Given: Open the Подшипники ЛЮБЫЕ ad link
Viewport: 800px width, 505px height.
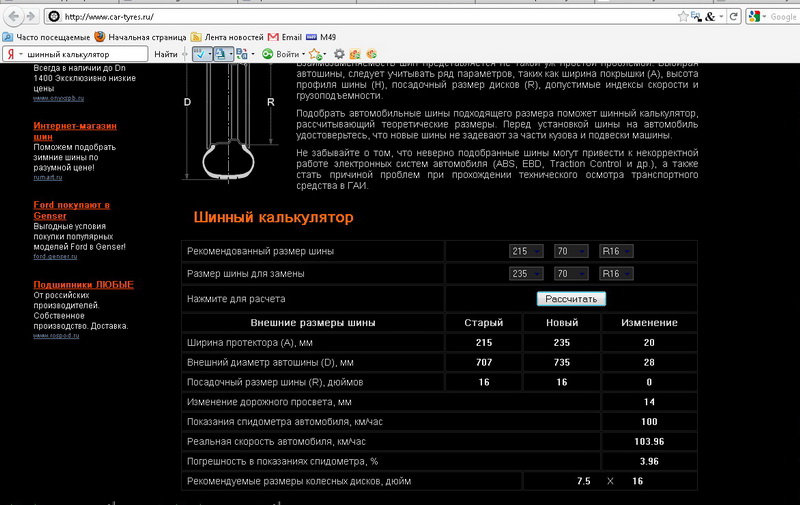Looking at the screenshot, I should coord(84,285).
